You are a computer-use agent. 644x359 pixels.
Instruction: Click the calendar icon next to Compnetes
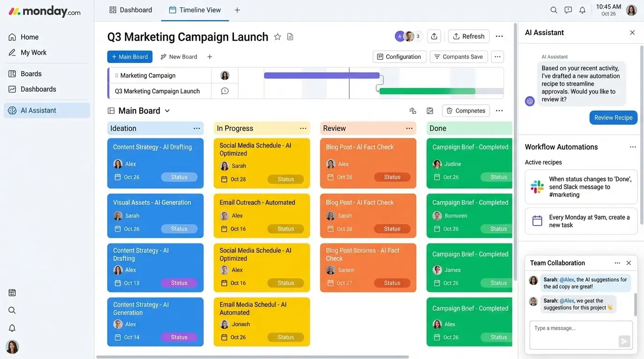(430, 111)
